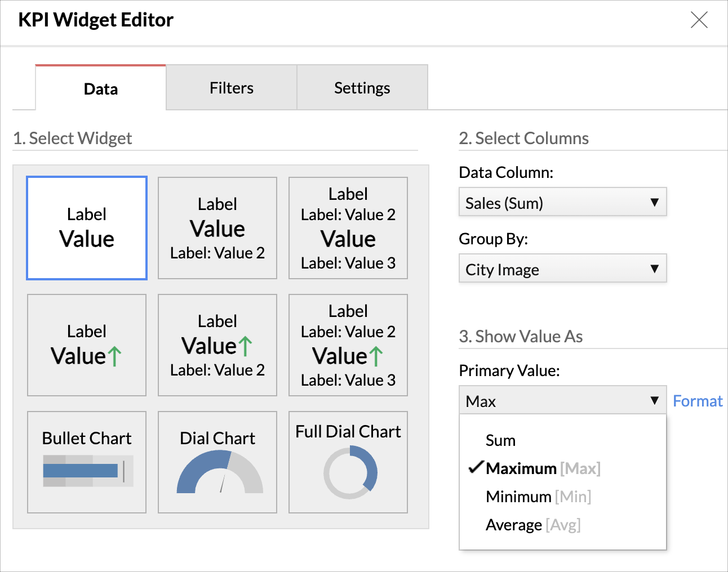Choose Minimum [Min] from the list
The height and width of the screenshot is (572, 728).
(563, 497)
